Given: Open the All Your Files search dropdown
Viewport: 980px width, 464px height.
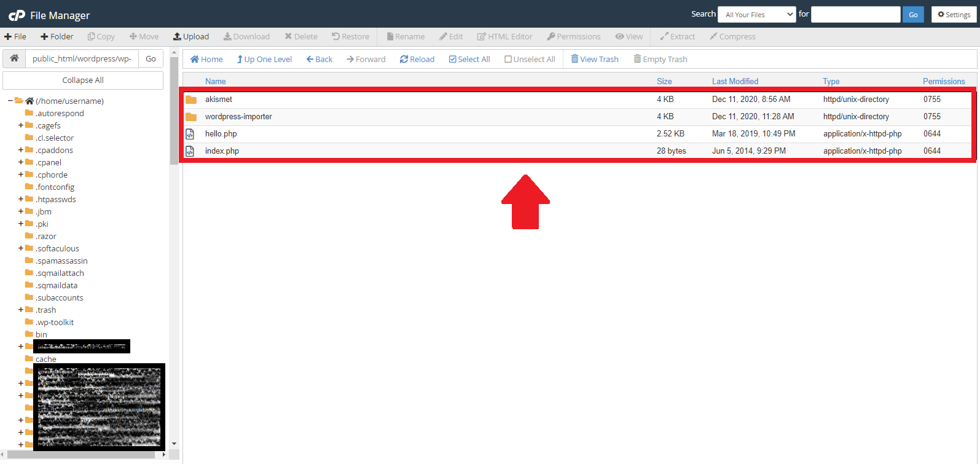Looking at the screenshot, I should 757,15.
